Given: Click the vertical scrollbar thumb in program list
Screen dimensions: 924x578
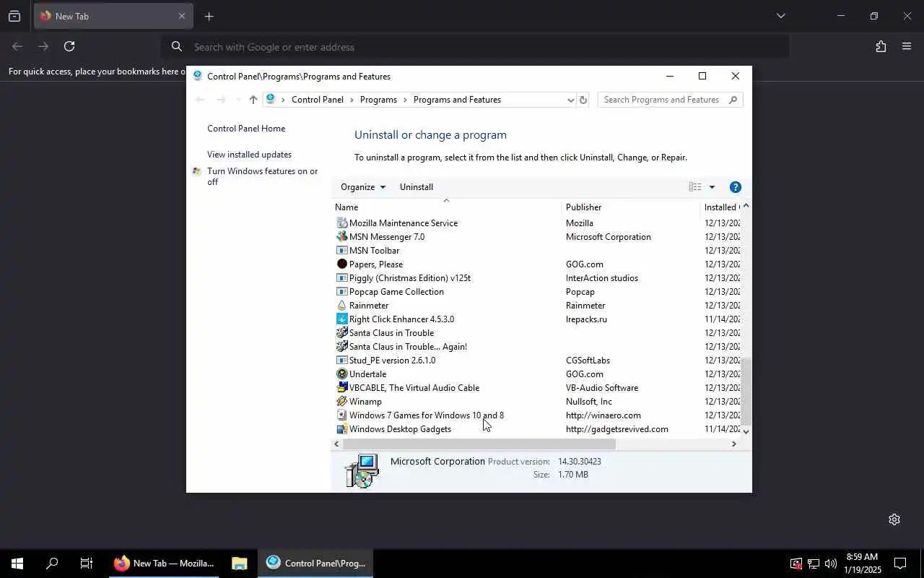Looking at the screenshot, I should pos(746,391).
